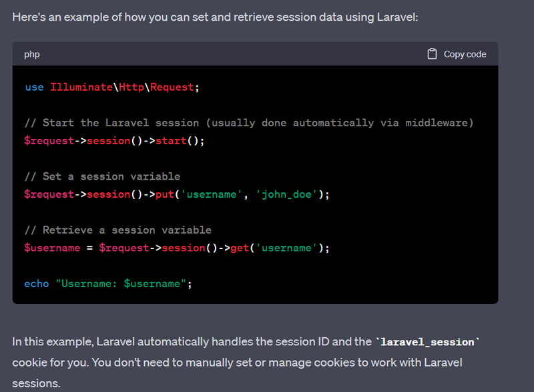
Task: Click the paragraph text 'cookie for you'
Action: [51, 363]
